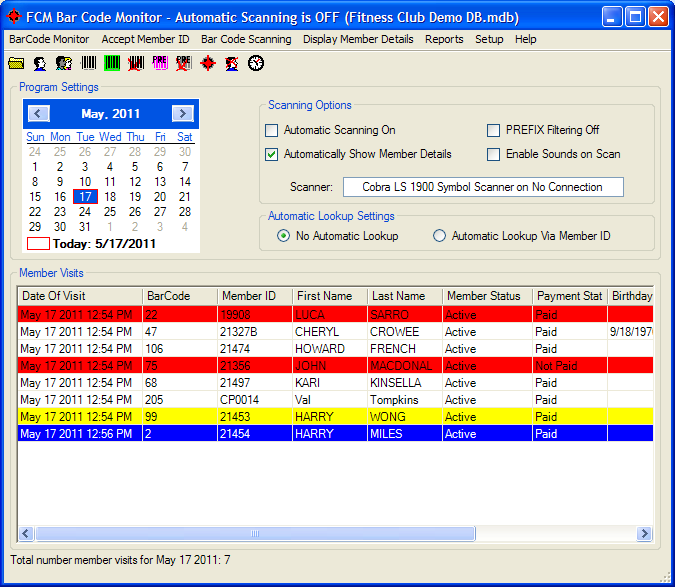Open the Bar Code Scanning menu

tap(246, 39)
